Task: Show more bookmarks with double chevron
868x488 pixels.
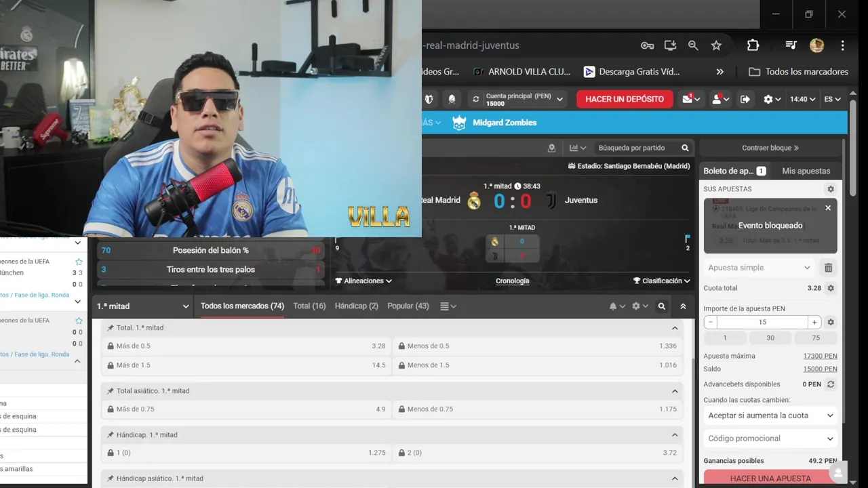Action: pos(719,72)
